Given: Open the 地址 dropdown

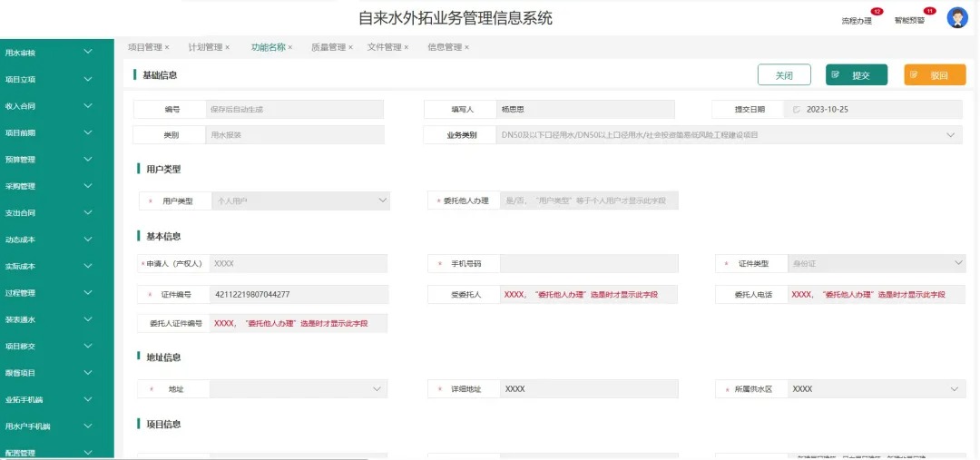Looking at the screenshot, I should coord(299,388).
